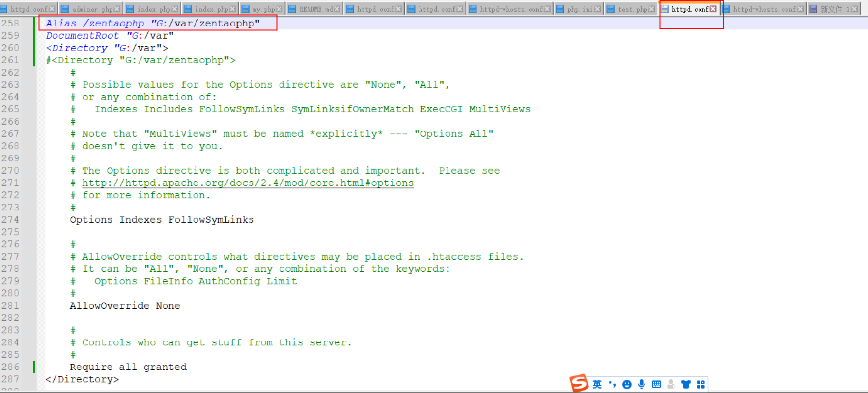Image resolution: width=868 pixels, height=393 pixels.
Task: Click the comment "Options FileInfo AuthConfig Limit"
Action: [183, 281]
